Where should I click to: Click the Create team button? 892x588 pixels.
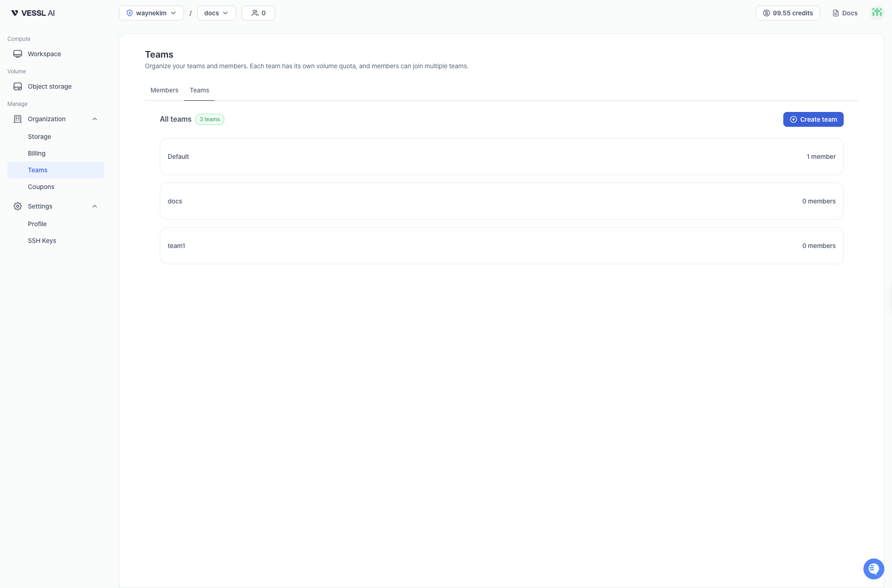[813, 119]
